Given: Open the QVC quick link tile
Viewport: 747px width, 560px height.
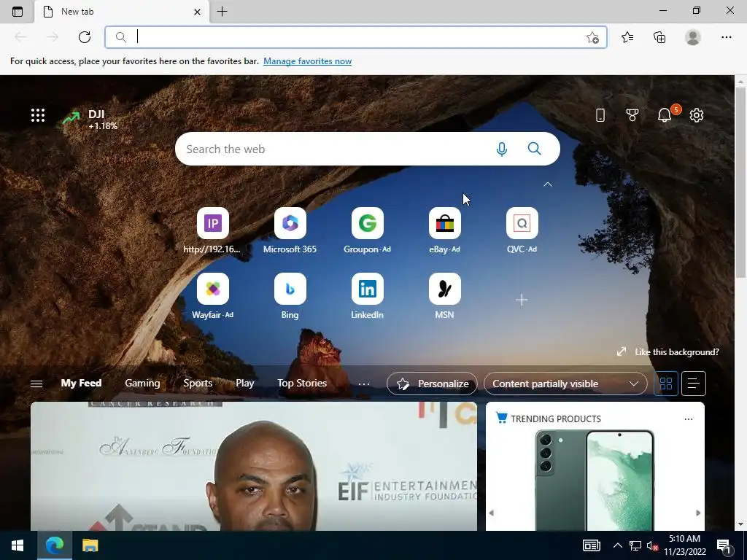Looking at the screenshot, I should pos(522,230).
